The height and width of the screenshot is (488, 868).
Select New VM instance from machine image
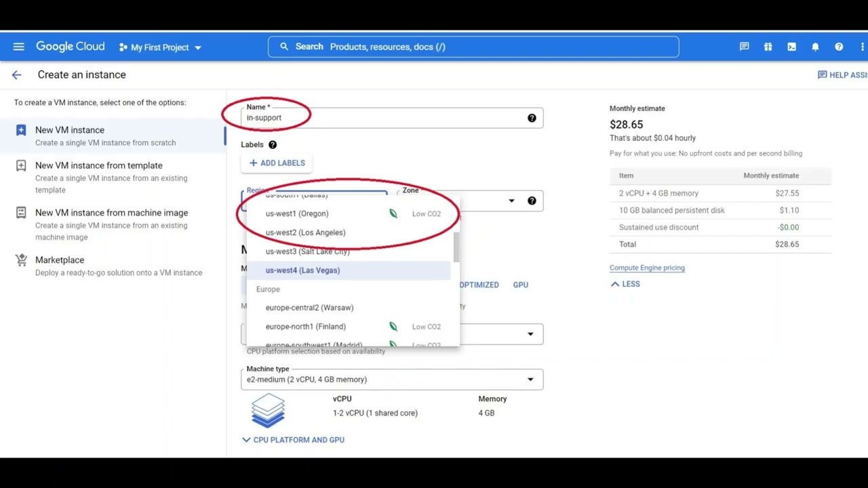pyautogui.click(x=113, y=224)
